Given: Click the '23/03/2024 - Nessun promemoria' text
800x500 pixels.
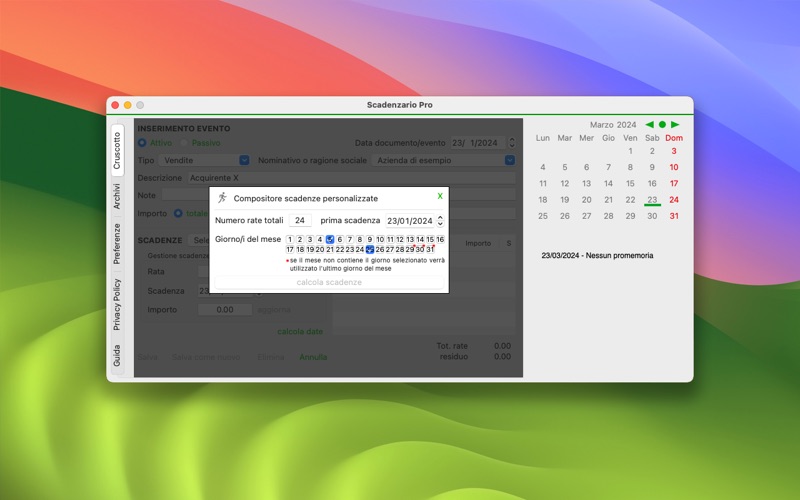Looking at the screenshot, I should pyautogui.click(x=597, y=256).
